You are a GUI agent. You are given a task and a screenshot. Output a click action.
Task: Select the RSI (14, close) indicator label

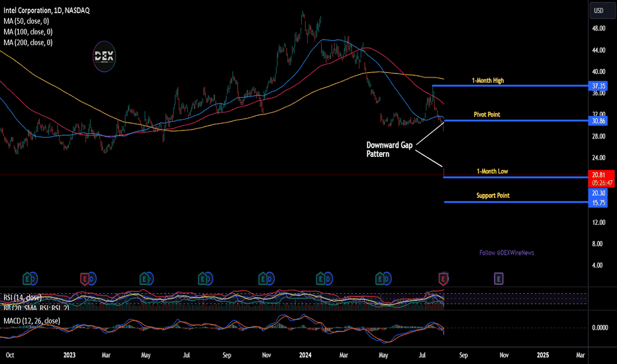[x=23, y=298]
